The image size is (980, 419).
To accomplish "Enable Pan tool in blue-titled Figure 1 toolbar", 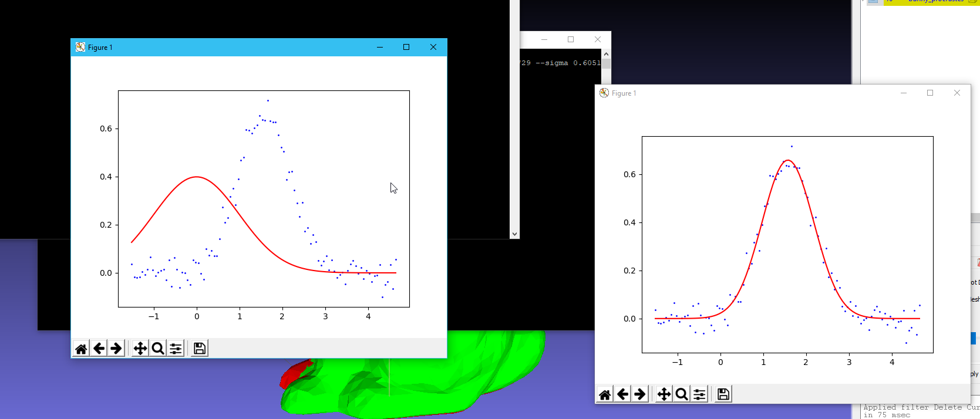I will (140, 349).
